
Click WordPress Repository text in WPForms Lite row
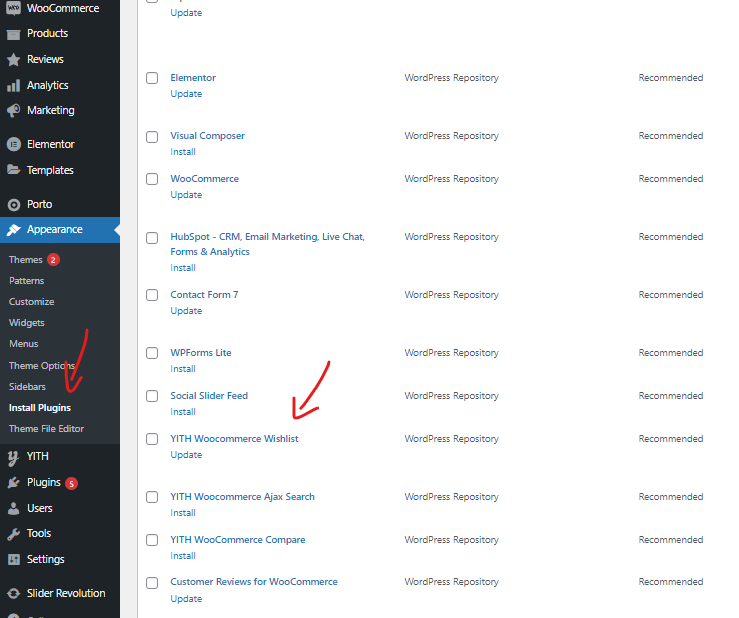click(x=452, y=353)
